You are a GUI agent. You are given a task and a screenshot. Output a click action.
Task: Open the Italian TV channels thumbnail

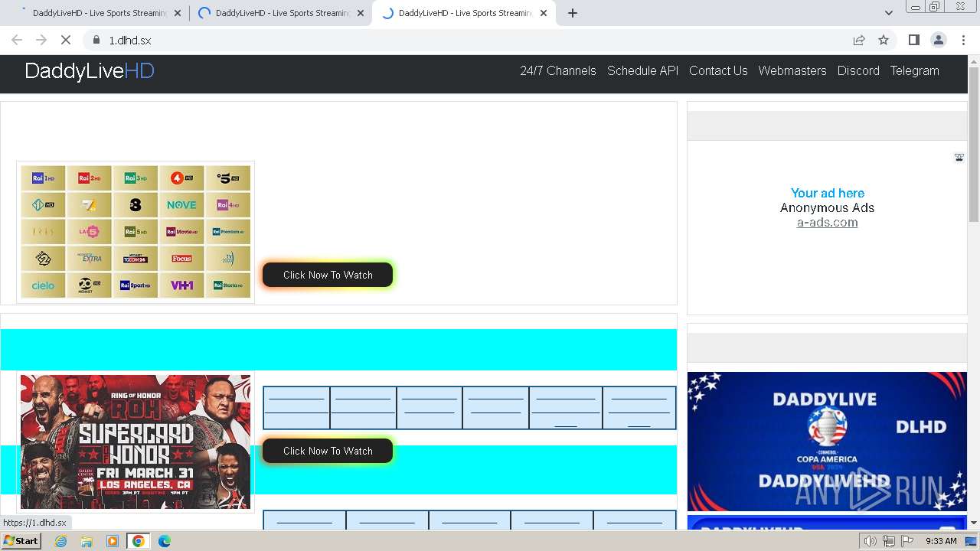click(136, 232)
